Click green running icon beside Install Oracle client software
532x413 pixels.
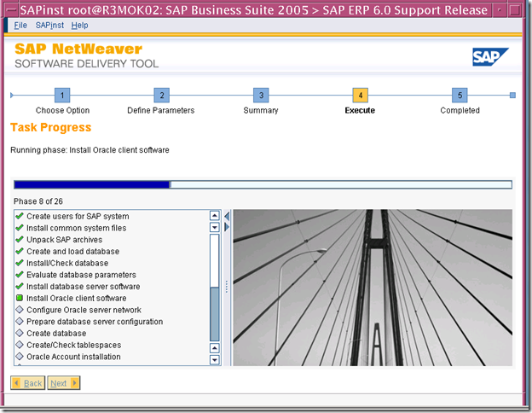point(20,298)
